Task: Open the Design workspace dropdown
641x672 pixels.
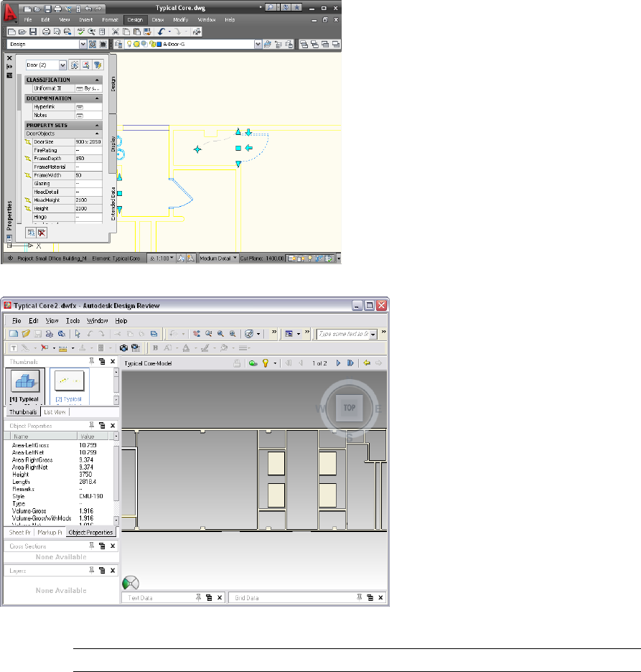Action: [x=83, y=44]
